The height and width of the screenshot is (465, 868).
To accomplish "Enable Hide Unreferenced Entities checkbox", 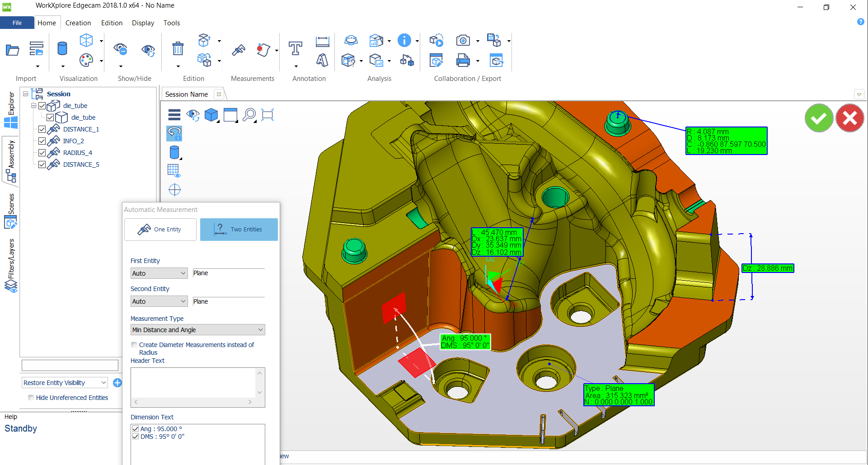I will (x=31, y=398).
